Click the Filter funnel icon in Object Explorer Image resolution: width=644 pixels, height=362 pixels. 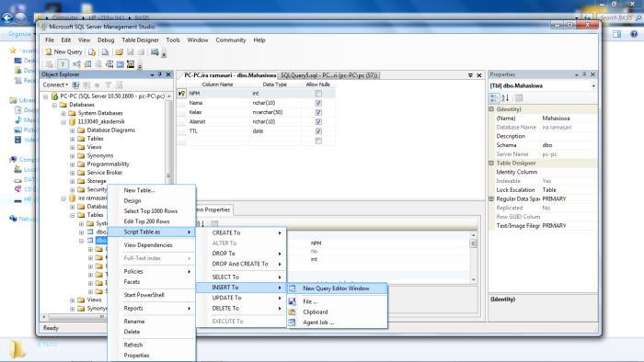point(108,85)
